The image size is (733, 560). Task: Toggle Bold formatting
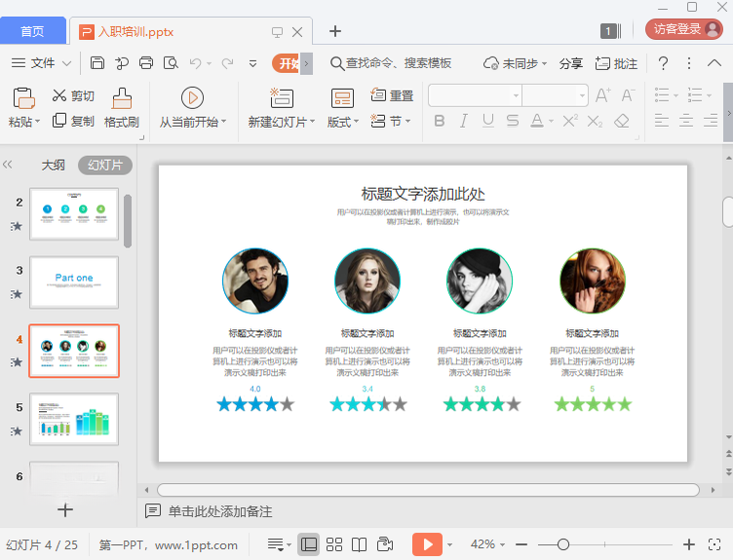coord(439,121)
